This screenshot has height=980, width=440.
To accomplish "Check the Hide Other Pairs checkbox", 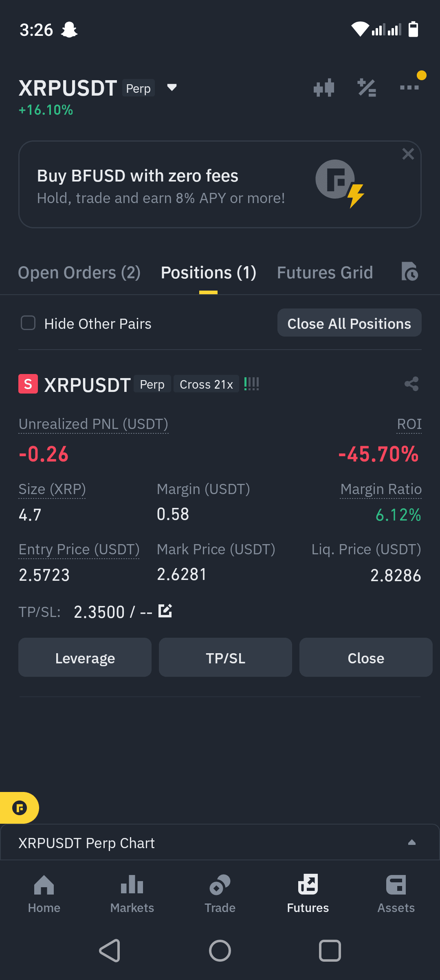I will point(28,323).
